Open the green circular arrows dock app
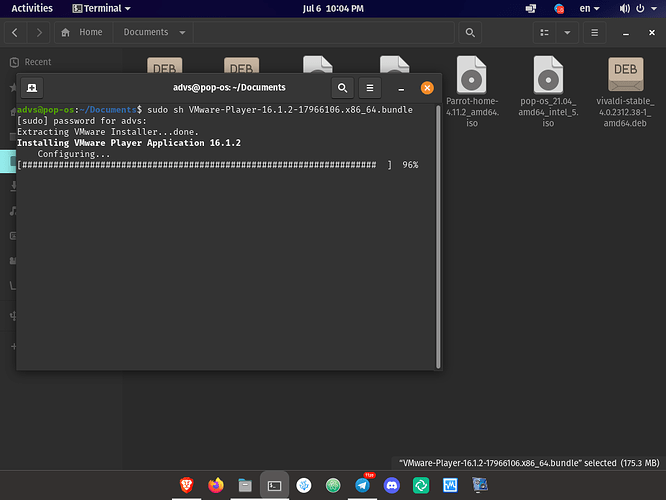Screen dimensions: 666x500 tap(421, 485)
